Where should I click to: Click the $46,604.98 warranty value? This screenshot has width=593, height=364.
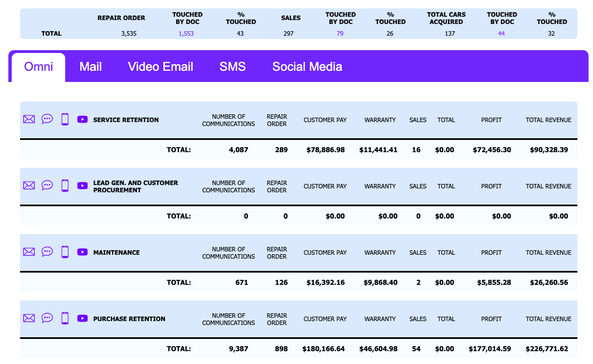(378, 349)
